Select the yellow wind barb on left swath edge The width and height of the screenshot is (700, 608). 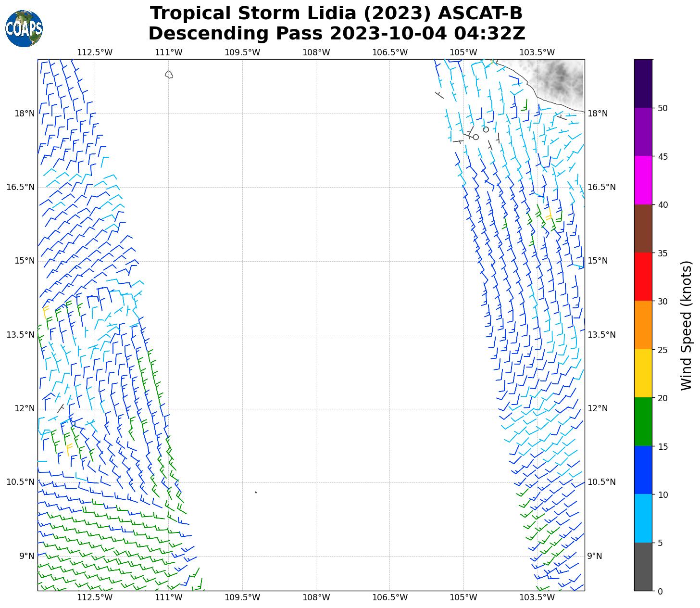tap(46, 311)
